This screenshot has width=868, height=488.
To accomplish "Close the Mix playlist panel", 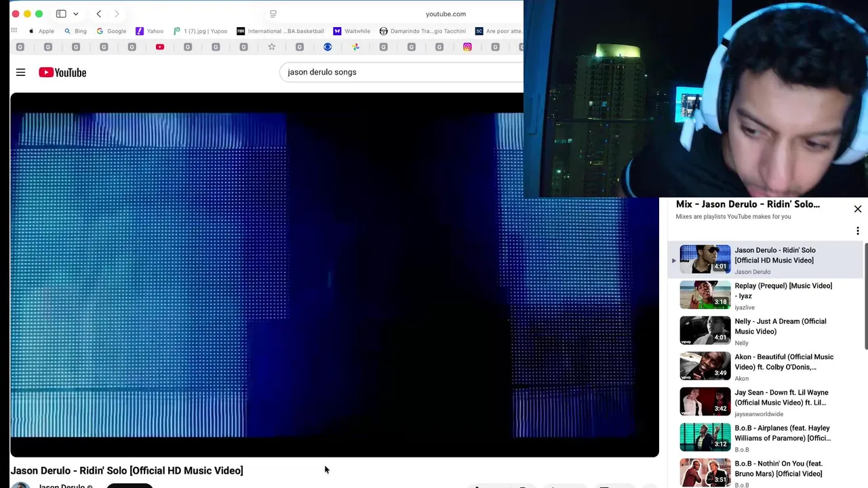I will tap(858, 209).
